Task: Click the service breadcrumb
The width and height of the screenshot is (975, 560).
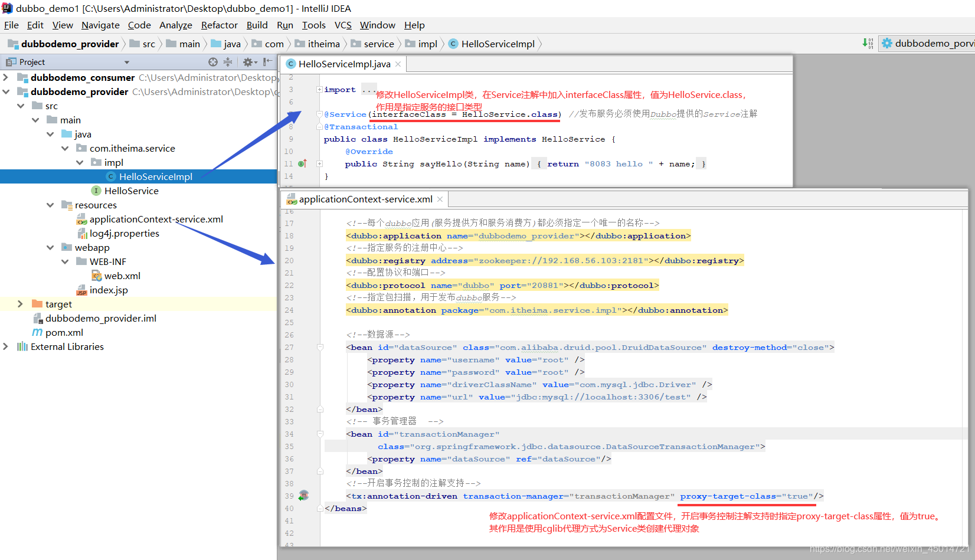Action: point(378,44)
